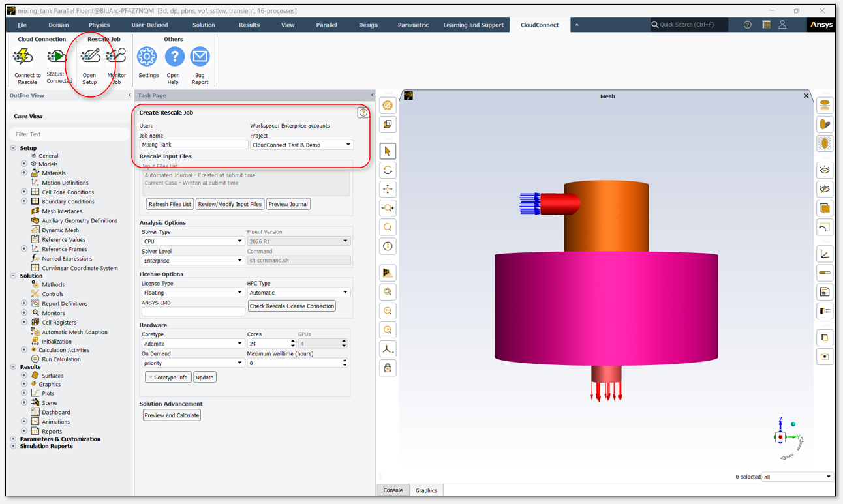Screen dimensions: 843x504
Task: Switch to the Console tab
Action: click(393, 490)
